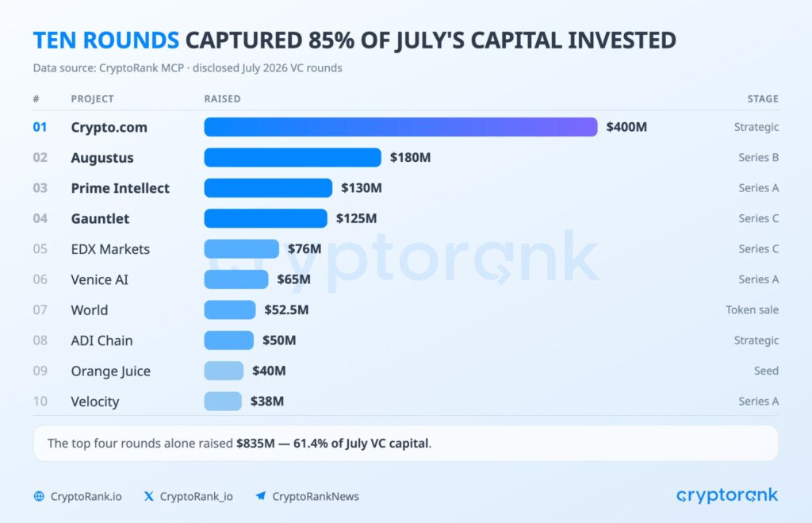Viewport: 812px width, 523px height.
Task: Click the Telegram paper-plane icon
Action: point(261,496)
